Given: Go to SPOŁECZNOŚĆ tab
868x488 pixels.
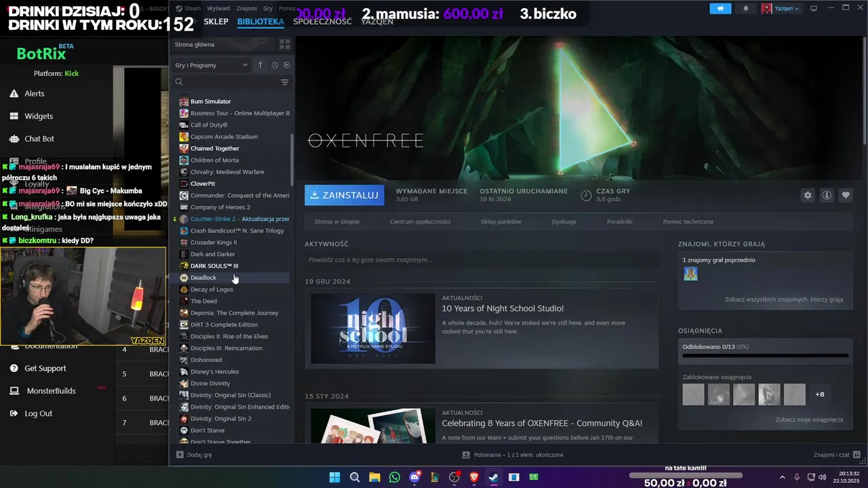Looking at the screenshot, I should [322, 22].
